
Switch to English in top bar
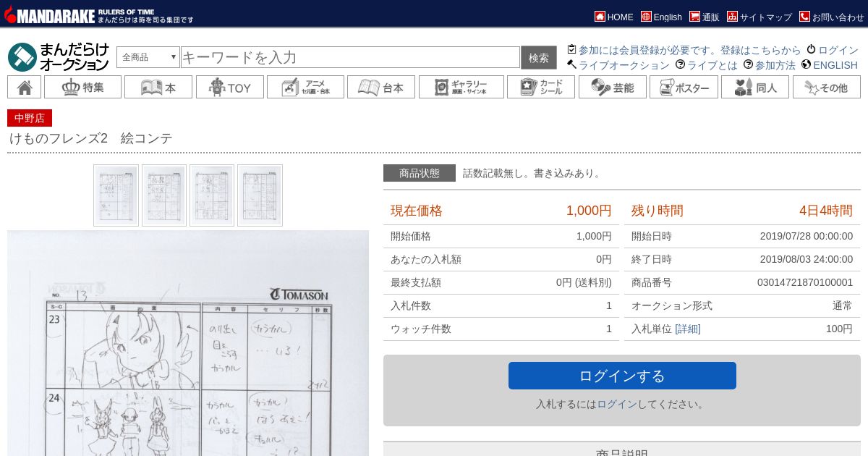tap(661, 17)
